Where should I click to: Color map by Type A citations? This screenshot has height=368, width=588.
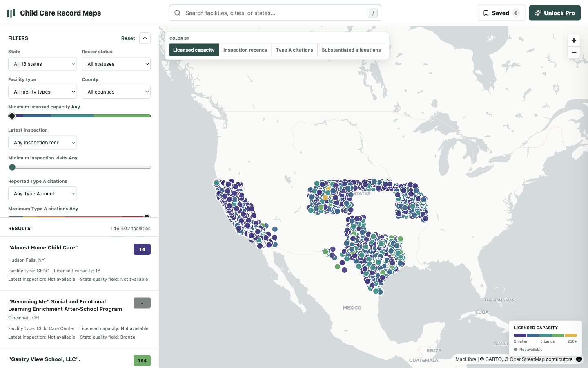(294, 50)
